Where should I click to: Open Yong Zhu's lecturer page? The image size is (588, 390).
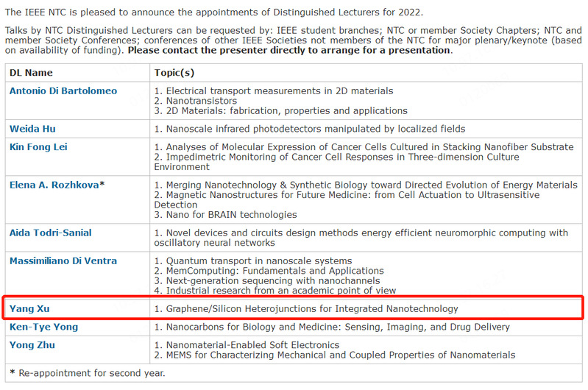32,344
